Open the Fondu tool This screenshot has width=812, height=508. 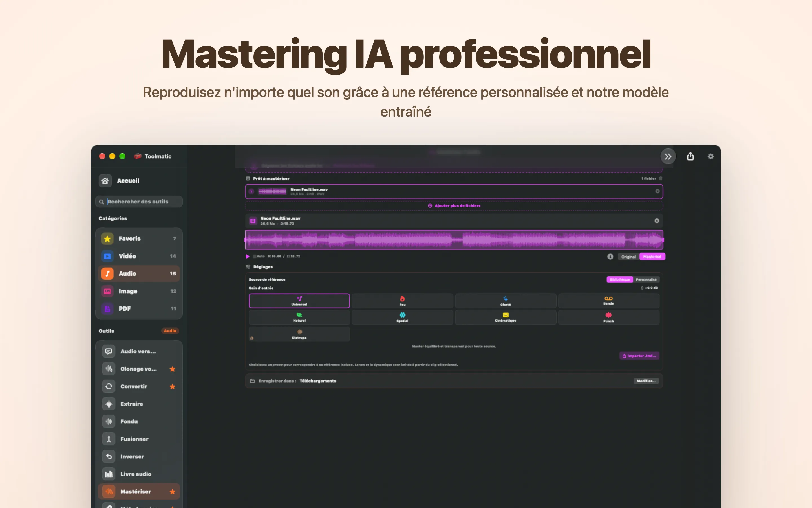click(x=139, y=421)
